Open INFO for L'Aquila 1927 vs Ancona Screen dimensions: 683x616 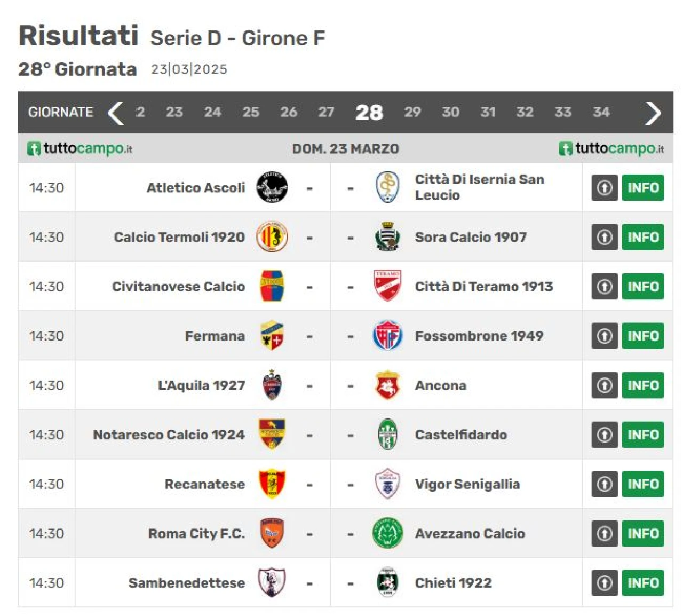coord(643,385)
